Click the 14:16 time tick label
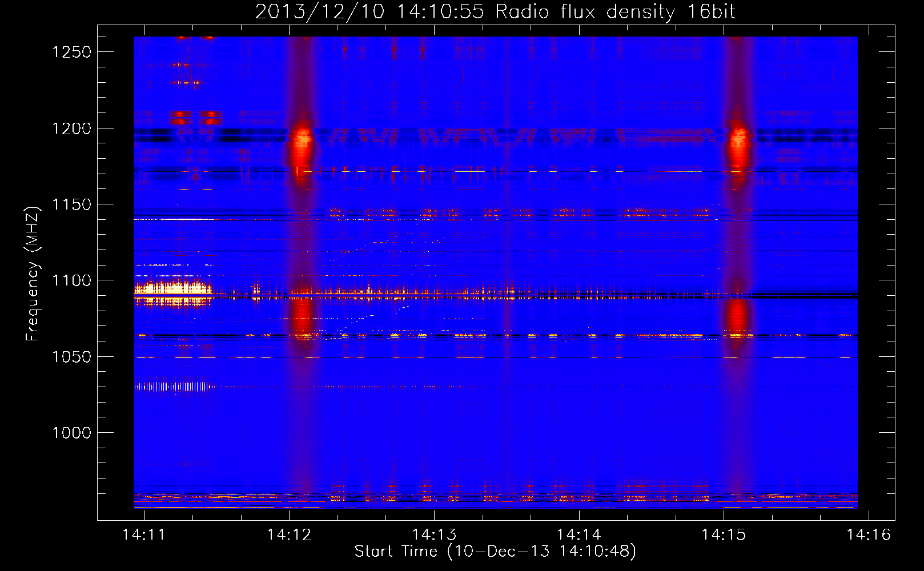 click(869, 534)
